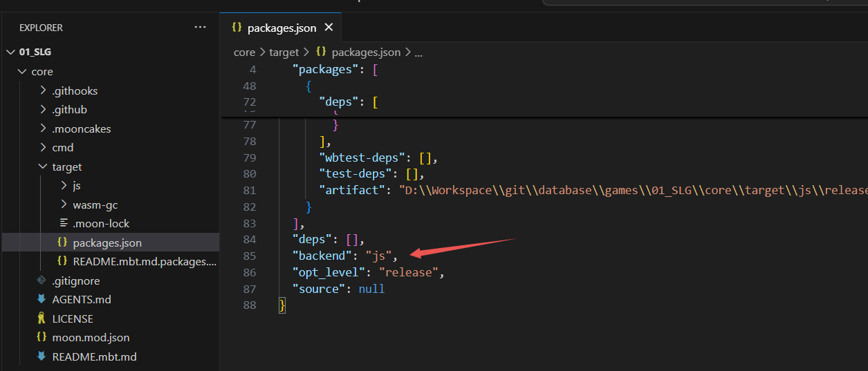Viewport: 868px width, 371px height.
Task: Click the README.mbt.md markdown icon
Action: pos(41,356)
